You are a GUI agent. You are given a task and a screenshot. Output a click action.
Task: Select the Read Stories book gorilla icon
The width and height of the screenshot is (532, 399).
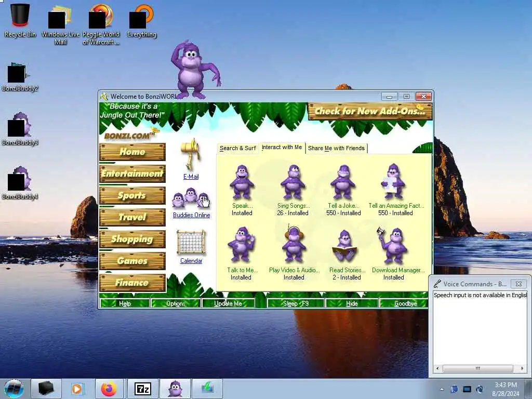point(344,247)
